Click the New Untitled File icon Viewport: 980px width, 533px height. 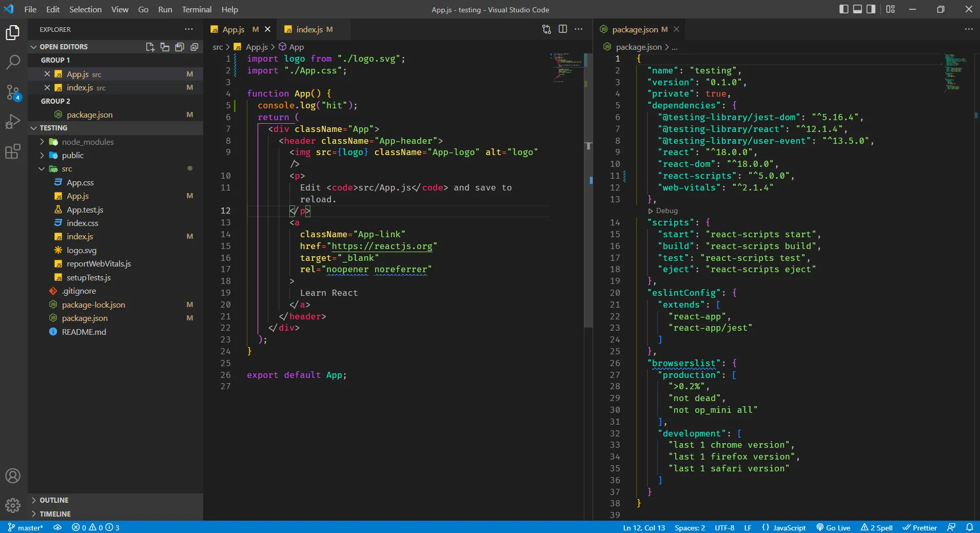click(150, 47)
